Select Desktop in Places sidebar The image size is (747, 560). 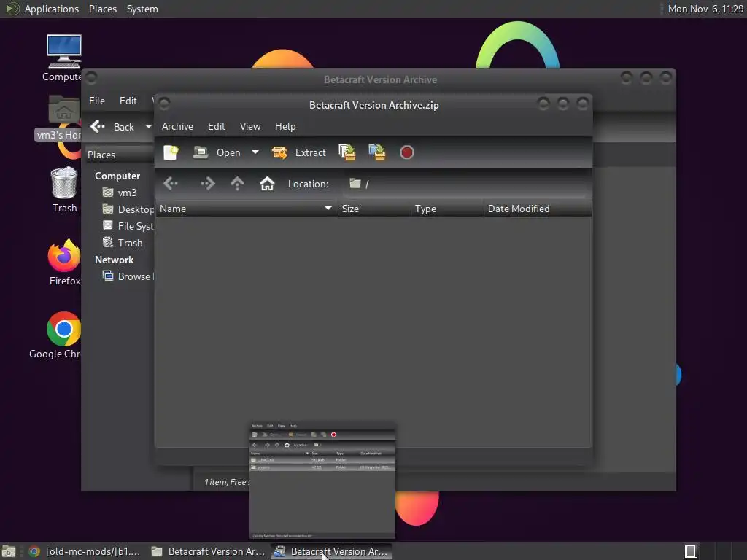128,209
